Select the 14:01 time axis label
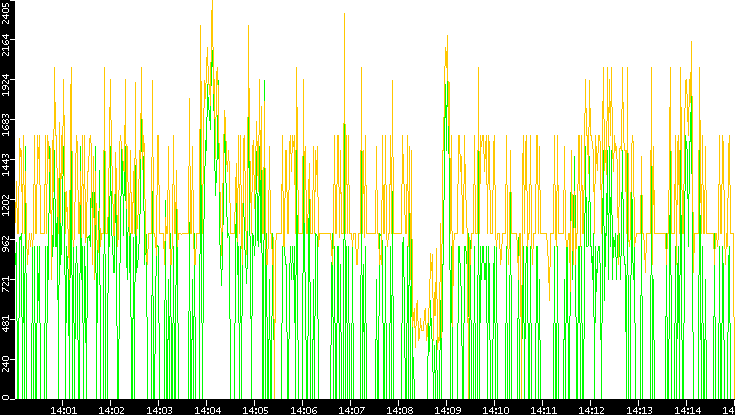The image size is (735, 415). tap(63, 410)
